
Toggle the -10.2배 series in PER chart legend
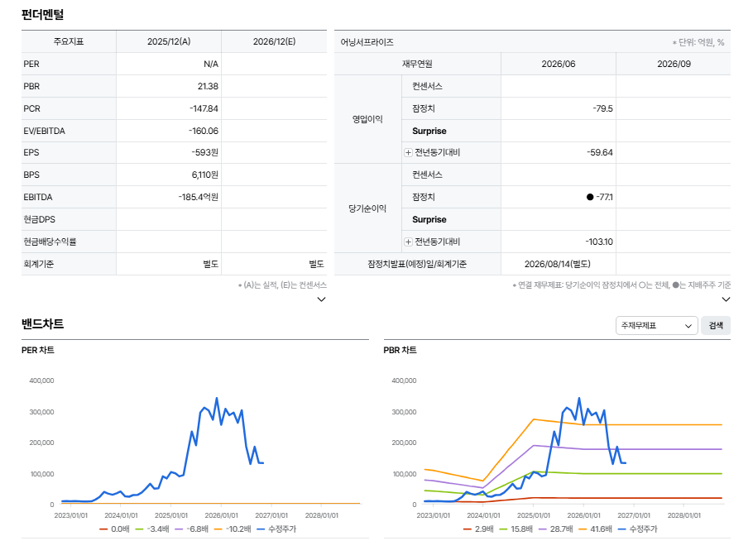[x=233, y=529]
